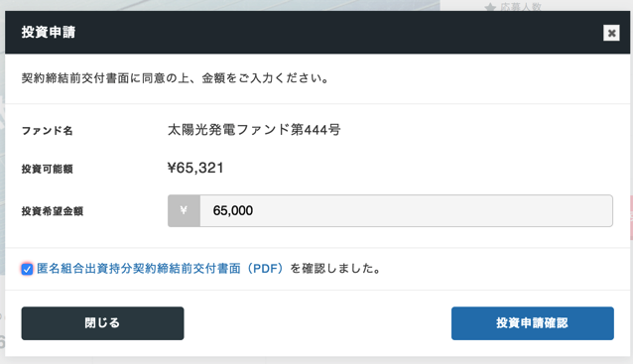Click the を確認しました text after link

click(335, 269)
